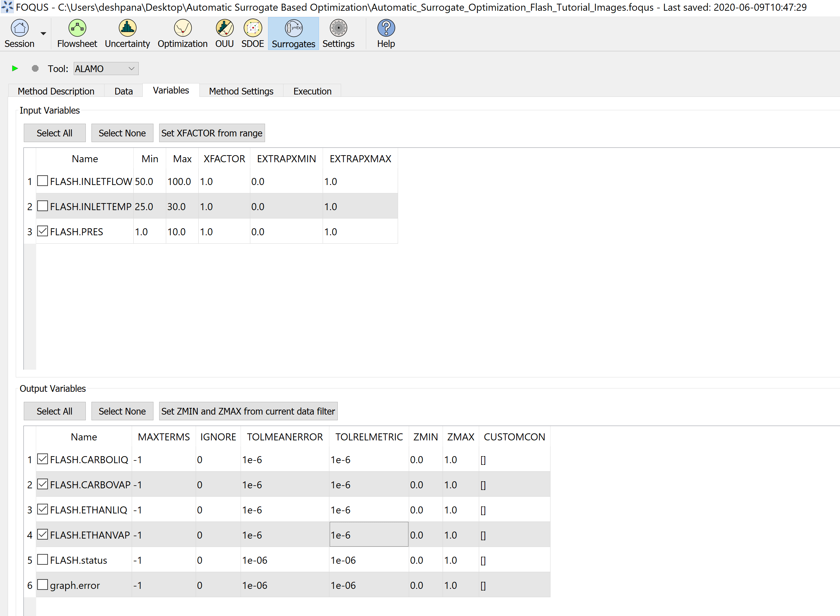The height and width of the screenshot is (616, 840).
Task: Open the Tool dropdown showing ALAMO
Action: 106,68
